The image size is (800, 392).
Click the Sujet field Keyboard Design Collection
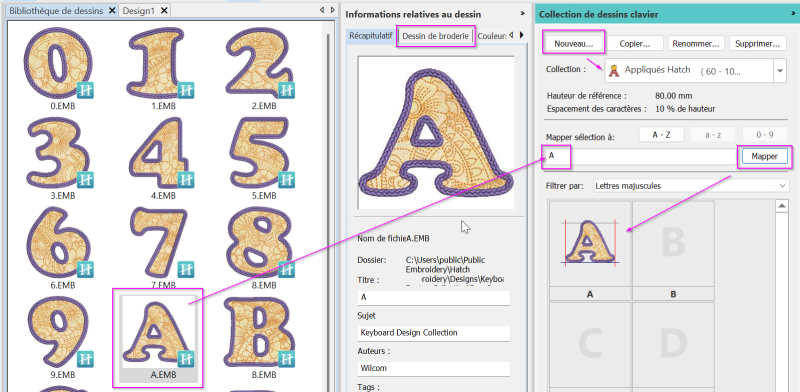pos(434,333)
